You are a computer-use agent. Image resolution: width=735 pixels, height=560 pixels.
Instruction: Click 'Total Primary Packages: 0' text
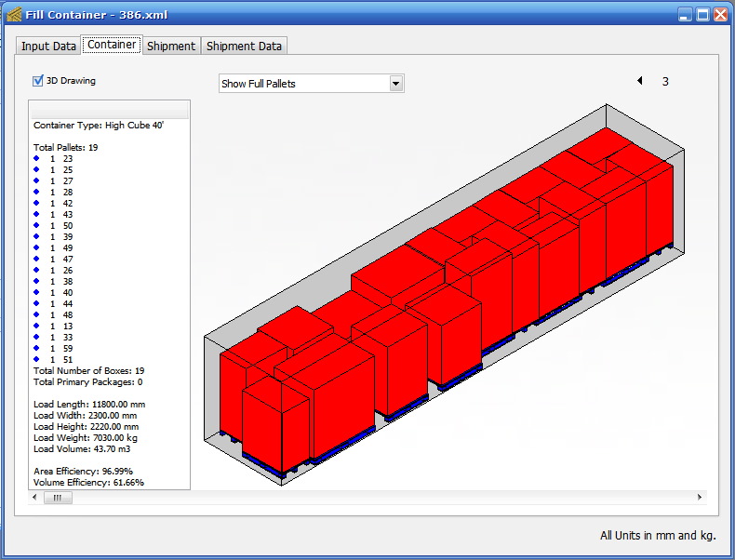coord(87,382)
